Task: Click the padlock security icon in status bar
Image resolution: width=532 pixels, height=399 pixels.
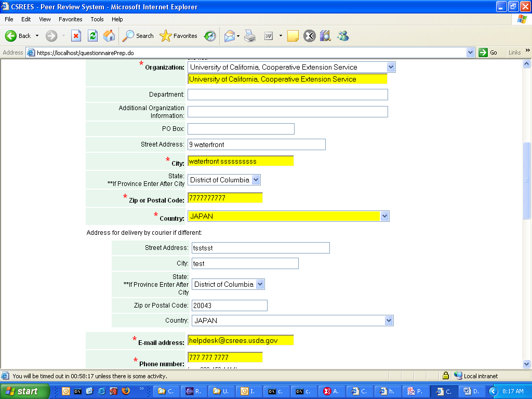Action: (445, 376)
